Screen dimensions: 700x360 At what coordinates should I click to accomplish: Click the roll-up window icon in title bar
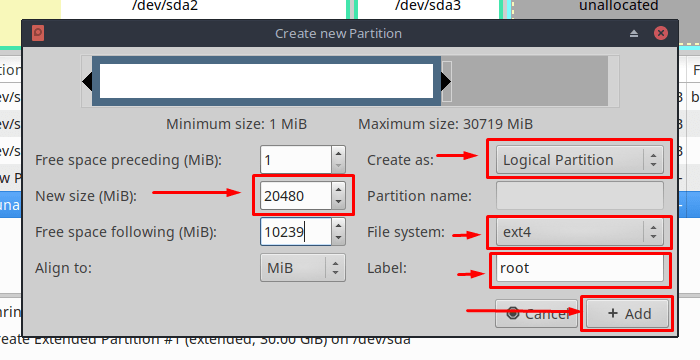634,33
